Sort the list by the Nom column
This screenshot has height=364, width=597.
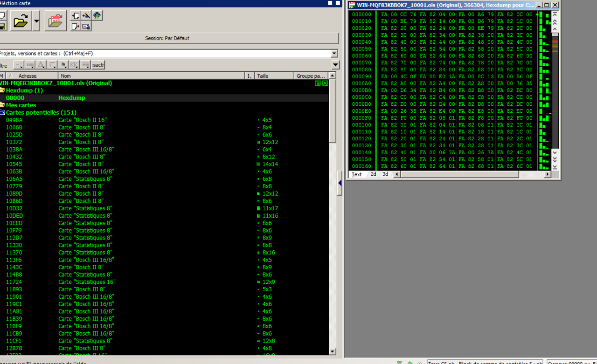pos(152,76)
